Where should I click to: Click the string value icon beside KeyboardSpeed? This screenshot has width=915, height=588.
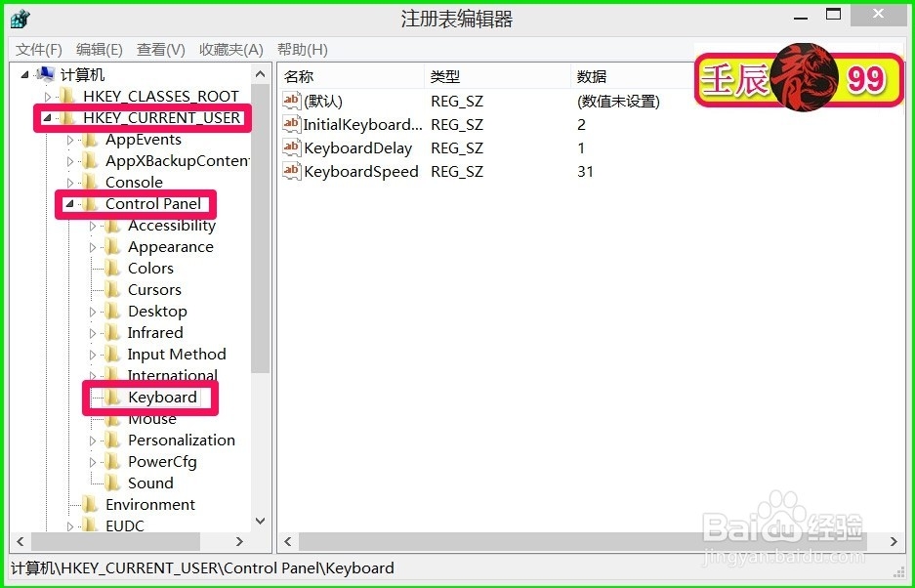[x=292, y=171]
